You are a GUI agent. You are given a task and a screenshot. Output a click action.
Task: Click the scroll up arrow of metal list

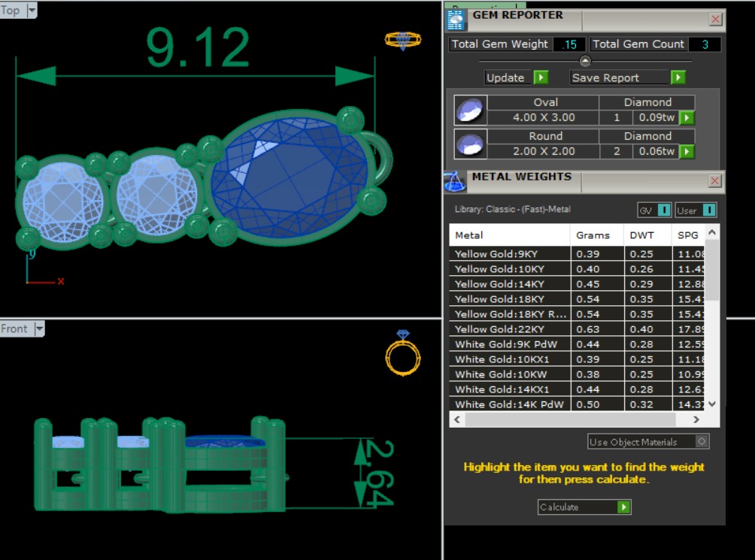pos(712,232)
